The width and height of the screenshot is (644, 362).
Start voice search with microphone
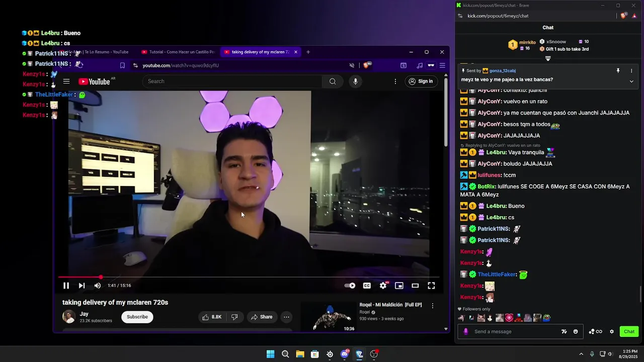(355, 81)
